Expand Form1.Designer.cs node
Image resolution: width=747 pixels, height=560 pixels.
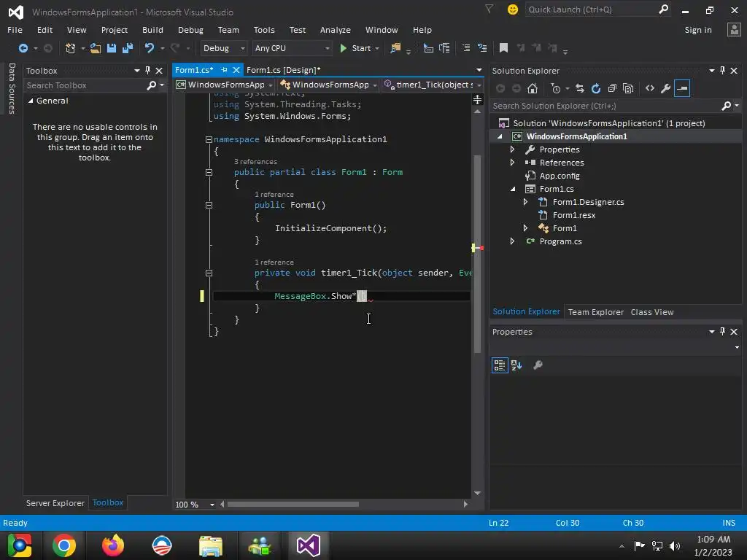tap(525, 202)
